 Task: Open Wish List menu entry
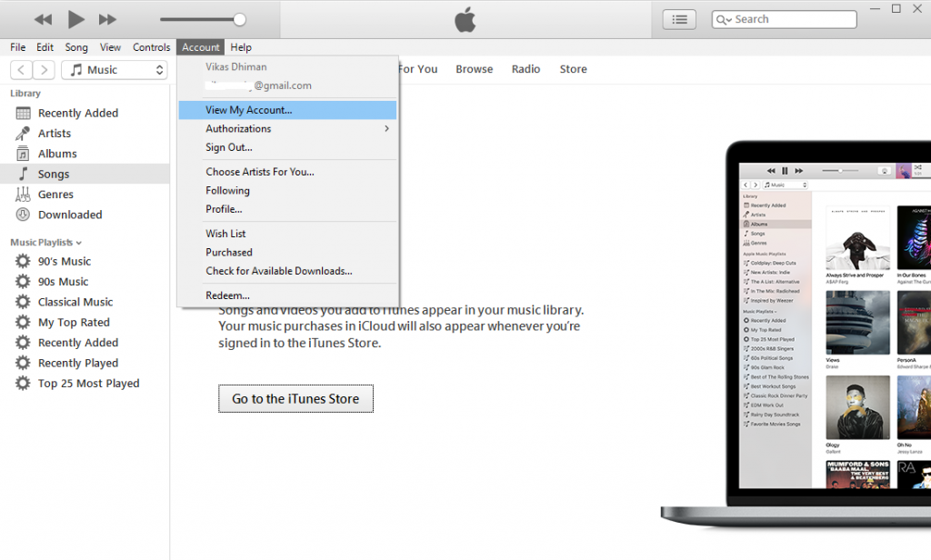pyautogui.click(x=287, y=234)
